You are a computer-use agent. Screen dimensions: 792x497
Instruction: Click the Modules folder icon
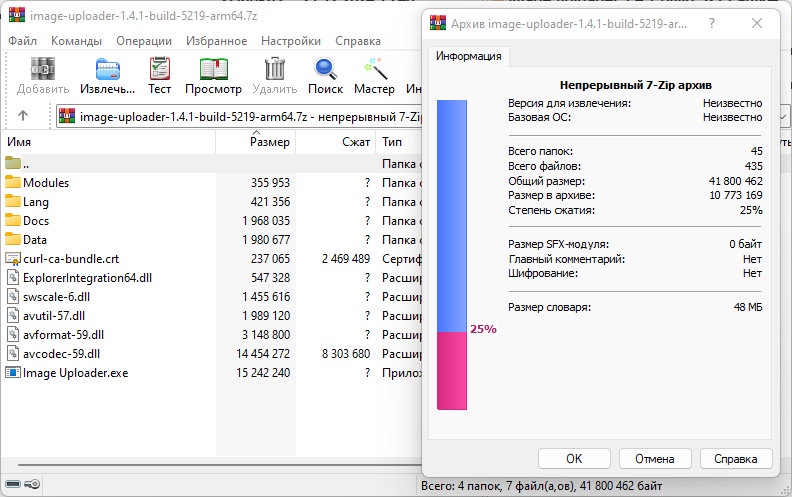[x=13, y=182]
